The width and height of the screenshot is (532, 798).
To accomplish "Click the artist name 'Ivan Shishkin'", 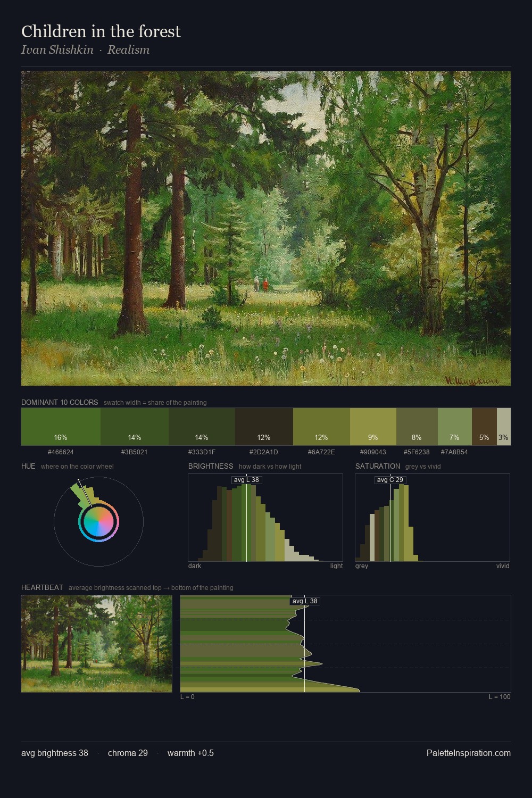I will tap(57, 50).
